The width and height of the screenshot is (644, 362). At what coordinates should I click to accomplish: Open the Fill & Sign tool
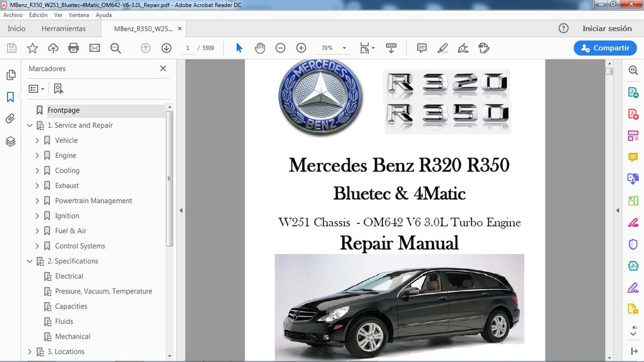(x=633, y=287)
